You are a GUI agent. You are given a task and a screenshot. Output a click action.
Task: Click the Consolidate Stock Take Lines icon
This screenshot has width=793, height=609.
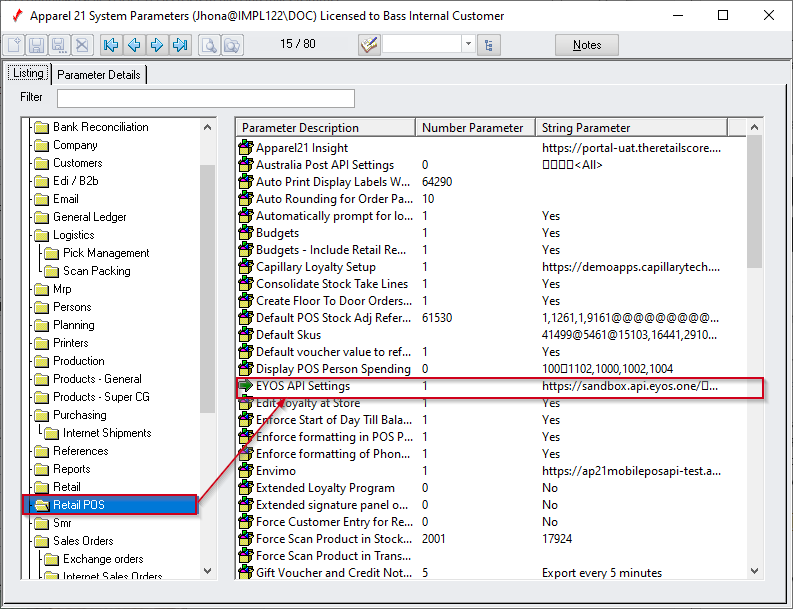click(x=246, y=284)
